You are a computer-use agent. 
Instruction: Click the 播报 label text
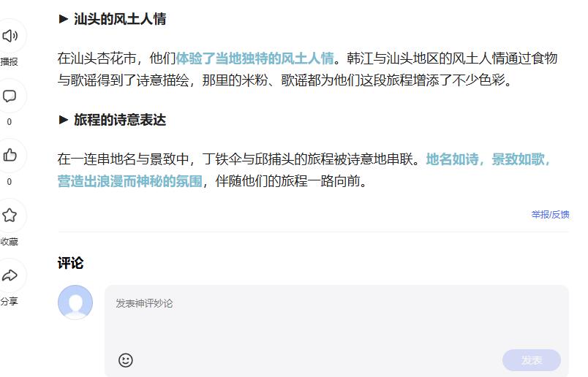pos(9,61)
